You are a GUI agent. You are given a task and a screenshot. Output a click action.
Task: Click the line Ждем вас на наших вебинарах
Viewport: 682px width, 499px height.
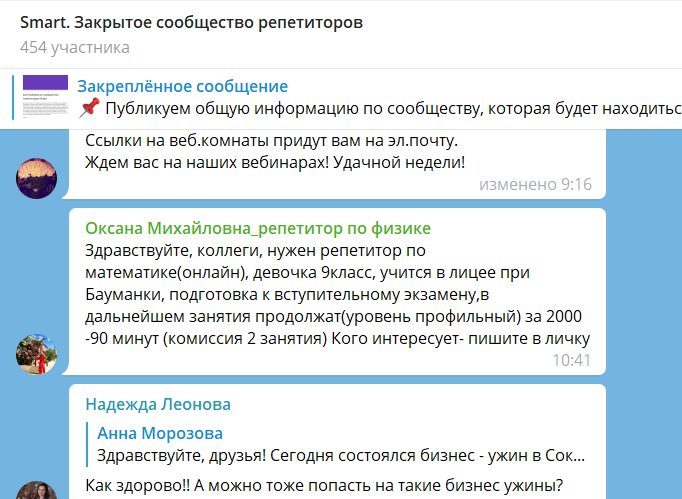click(x=275, y=162)
